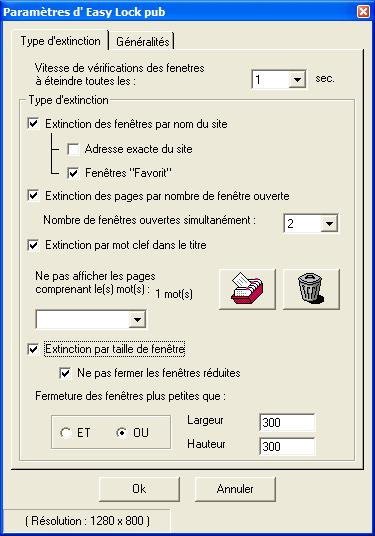Click the "sec." unit label
Viewport: 375px width, 536px height.
[x=325, y=79]
